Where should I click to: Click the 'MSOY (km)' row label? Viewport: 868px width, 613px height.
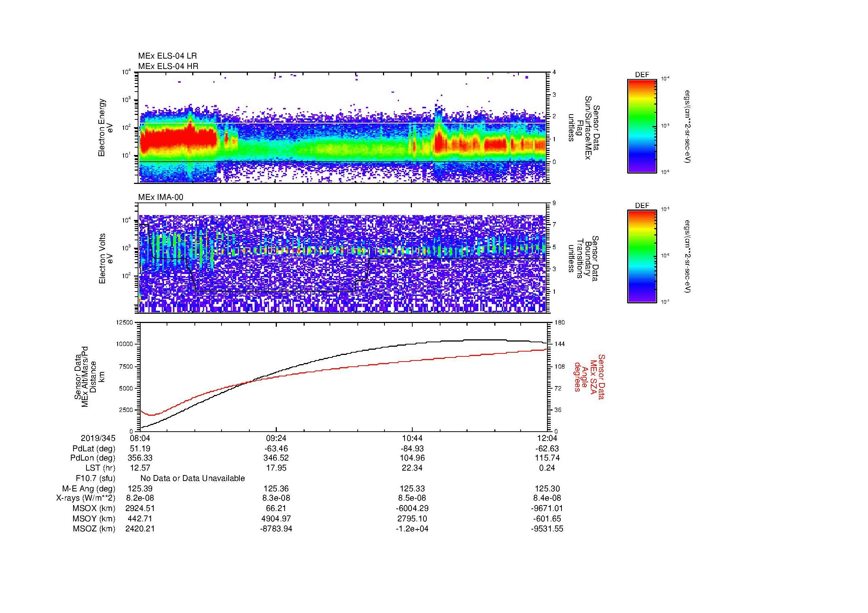click(94, 518)
